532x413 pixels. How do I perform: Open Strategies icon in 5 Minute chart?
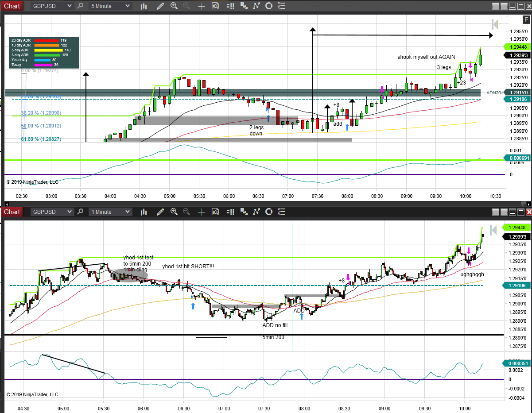tap(269, 6)
